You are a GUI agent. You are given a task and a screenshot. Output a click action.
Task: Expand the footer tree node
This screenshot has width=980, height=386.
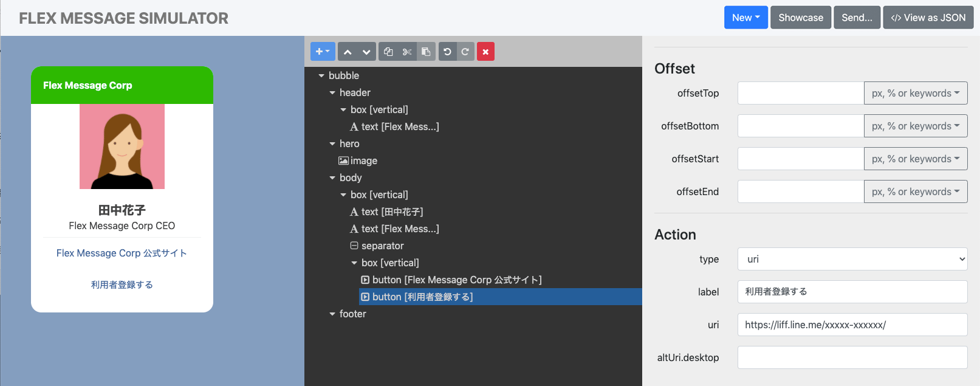pos(332,314)
